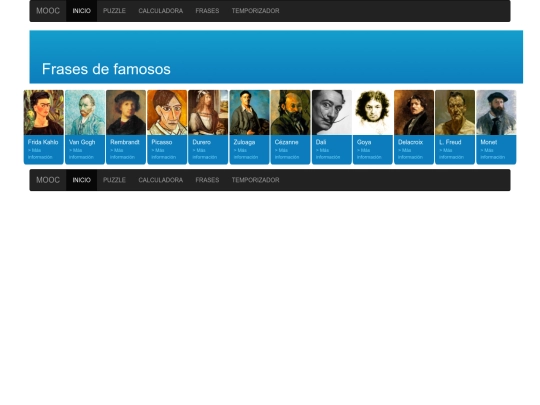Open Más información link under Dalí

[x=328, y=154]
